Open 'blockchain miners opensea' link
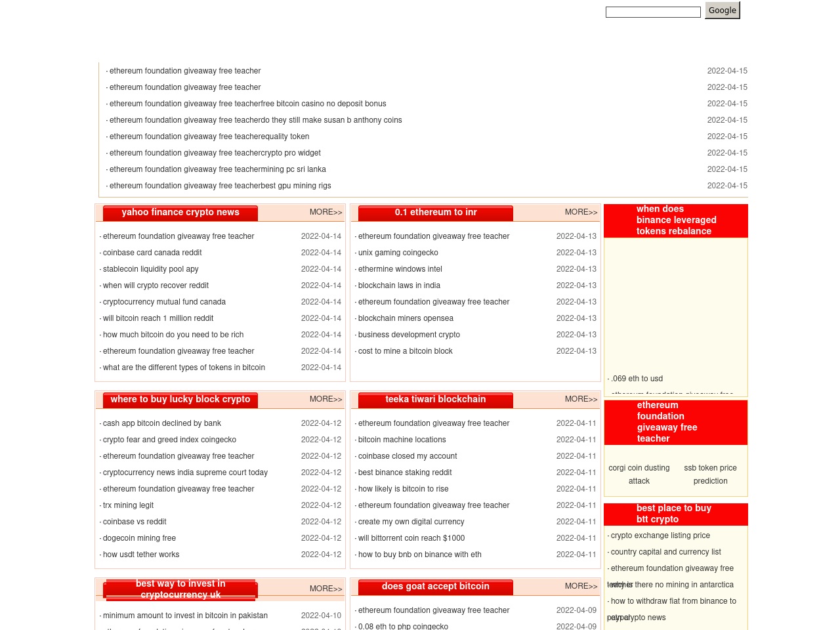The image size is (840, 630). click(x=406, y=318)
